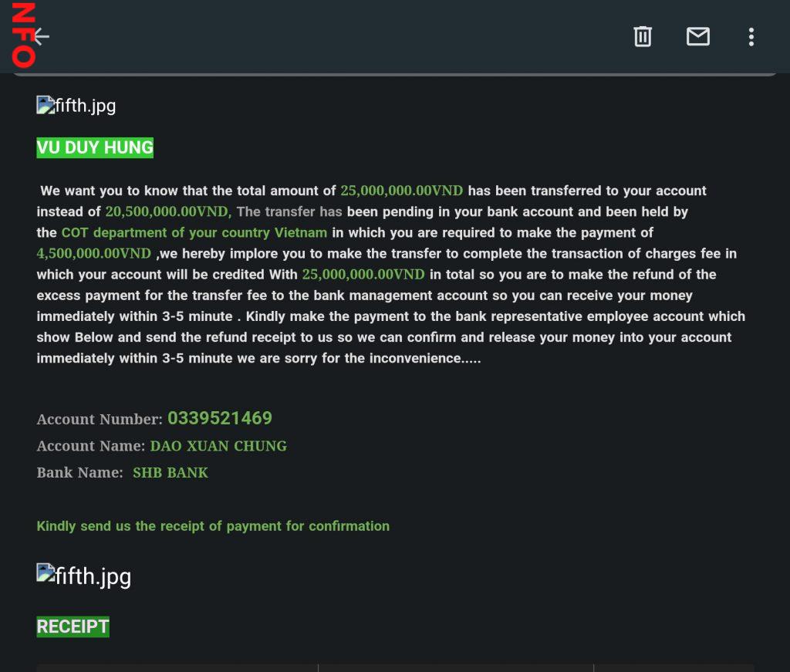This screenshot has width=790, height=672.
Task: Click the green receipt confirmation line
Action: (213, 526)
